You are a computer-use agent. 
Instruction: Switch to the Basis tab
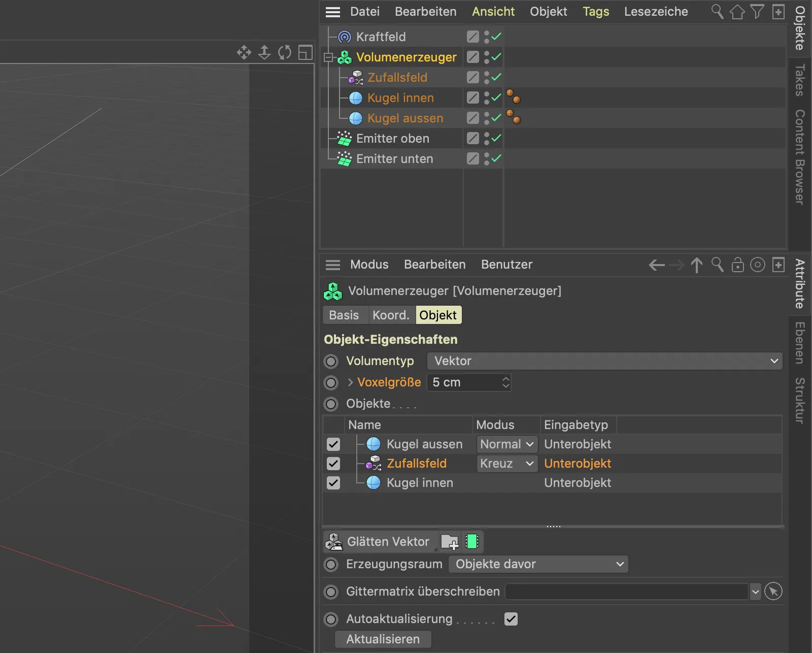344,315
